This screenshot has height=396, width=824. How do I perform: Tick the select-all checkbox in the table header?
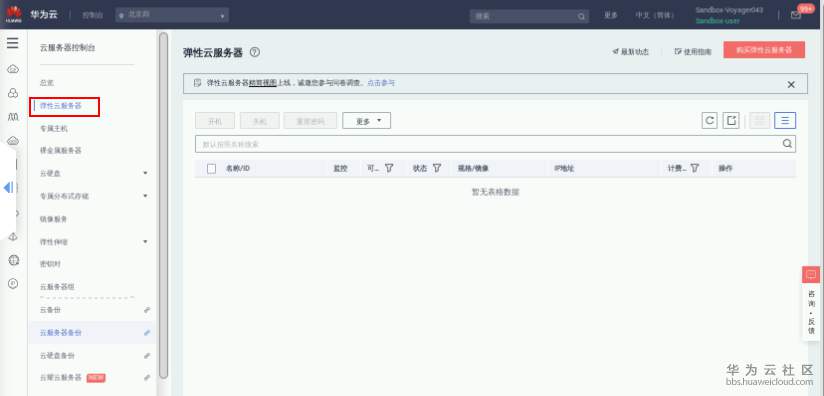tap(211, 169)
